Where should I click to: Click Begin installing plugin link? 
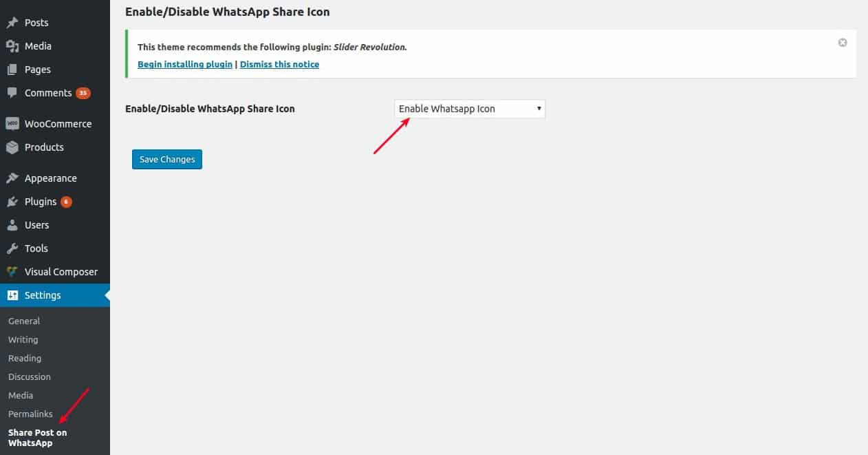185,64
